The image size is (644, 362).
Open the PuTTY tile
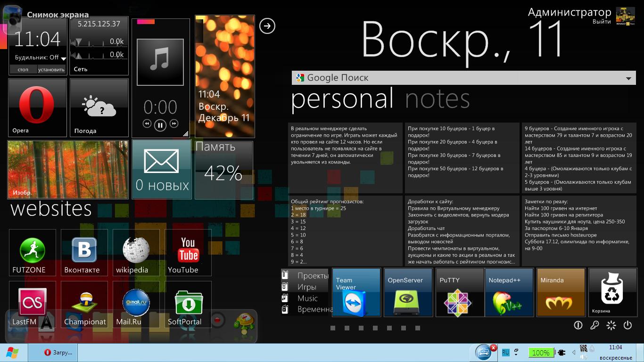460,292
